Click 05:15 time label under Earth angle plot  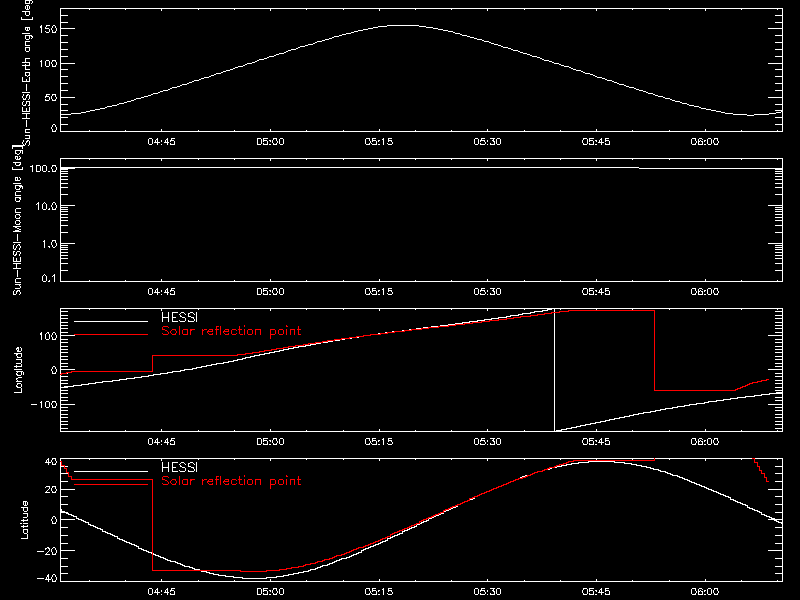[379, 142]
